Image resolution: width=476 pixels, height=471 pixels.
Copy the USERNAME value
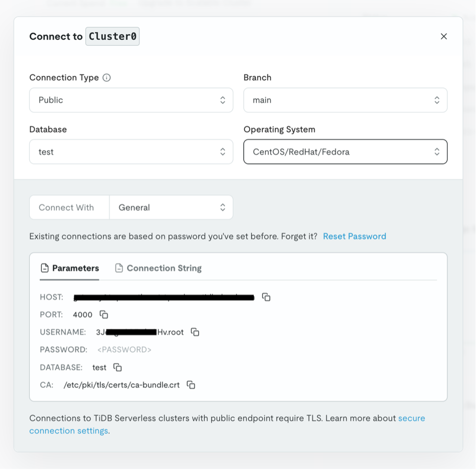tap(195, 332)
